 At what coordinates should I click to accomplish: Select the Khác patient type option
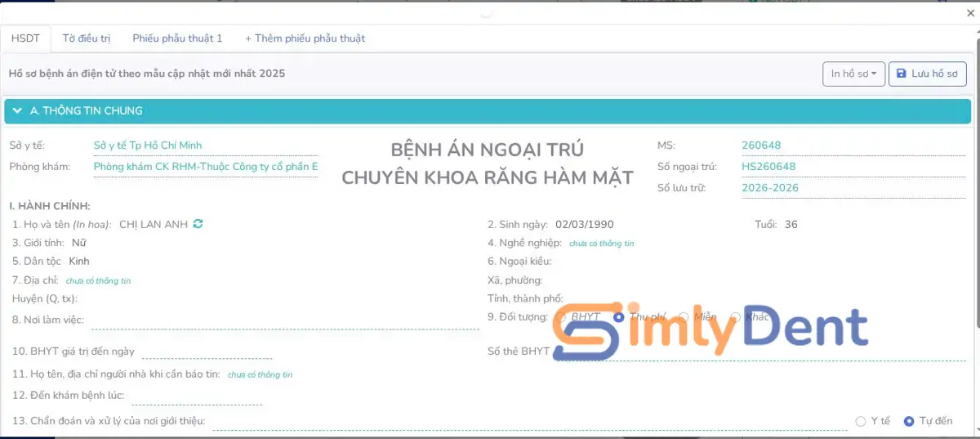tap(735, 317)
